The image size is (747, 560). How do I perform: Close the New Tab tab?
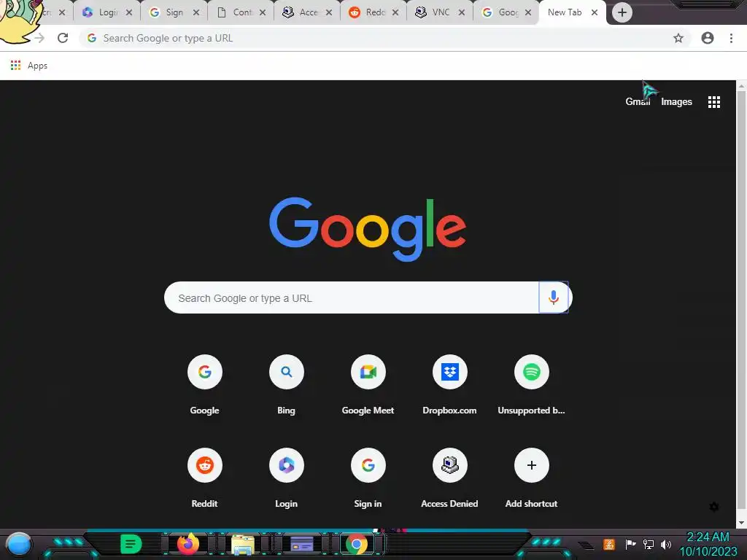594,12
